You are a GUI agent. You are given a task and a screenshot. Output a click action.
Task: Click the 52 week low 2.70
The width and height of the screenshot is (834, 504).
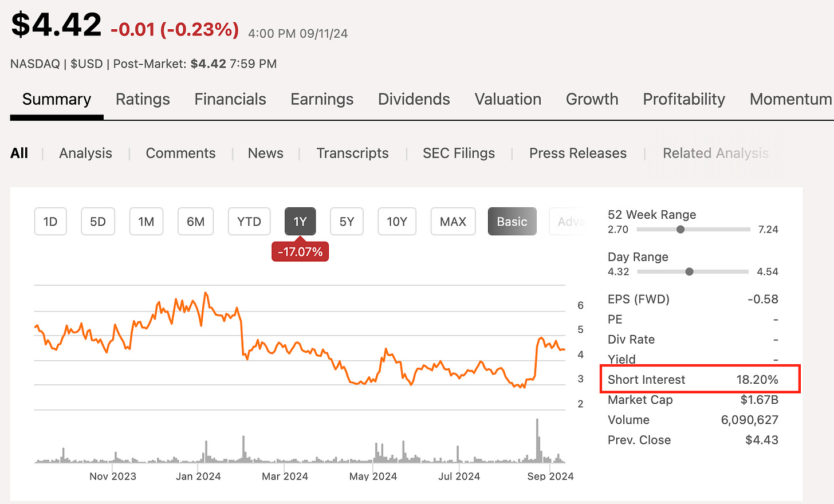point(618,230)
